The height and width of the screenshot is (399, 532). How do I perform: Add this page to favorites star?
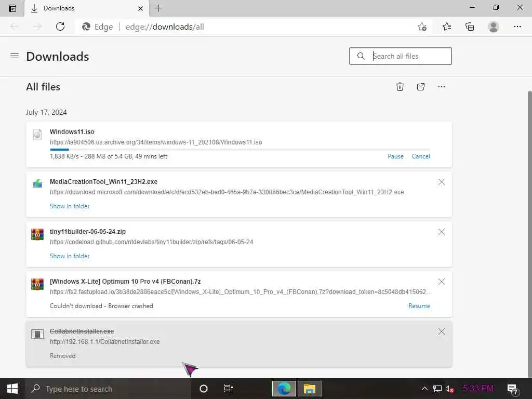click(422, 26)
